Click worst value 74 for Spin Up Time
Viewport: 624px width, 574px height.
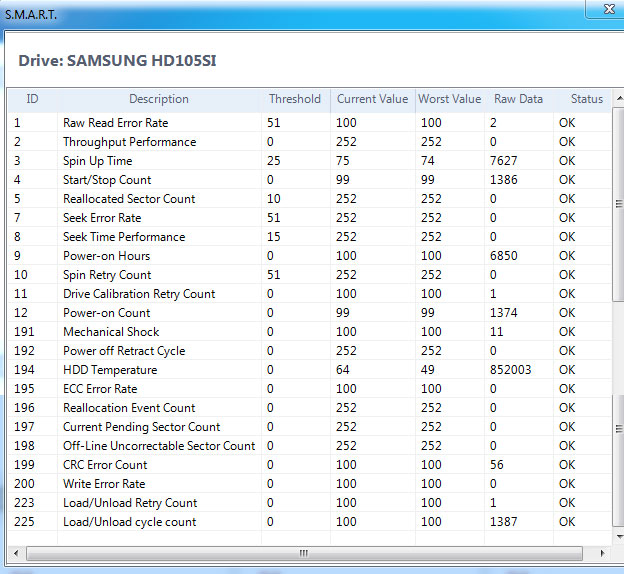coord(428,161)
